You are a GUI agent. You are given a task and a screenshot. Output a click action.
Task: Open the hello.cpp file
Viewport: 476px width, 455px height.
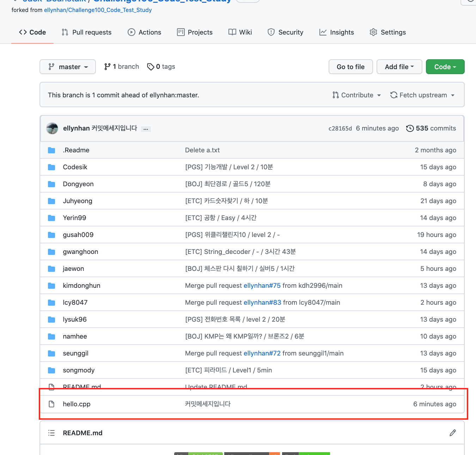click(x=77, y=404)
